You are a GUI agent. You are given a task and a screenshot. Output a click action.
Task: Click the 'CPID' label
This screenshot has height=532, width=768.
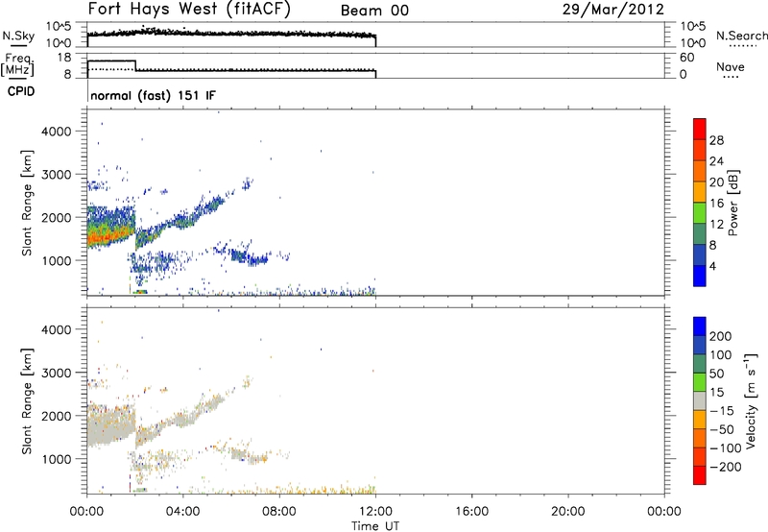[x=21, y=91]
